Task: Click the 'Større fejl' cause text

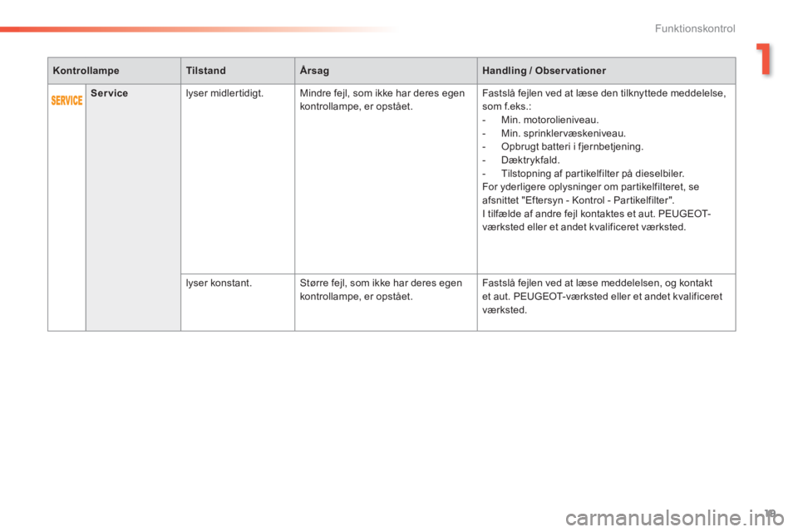Action: pyautogui.click(x=382, y=289)
